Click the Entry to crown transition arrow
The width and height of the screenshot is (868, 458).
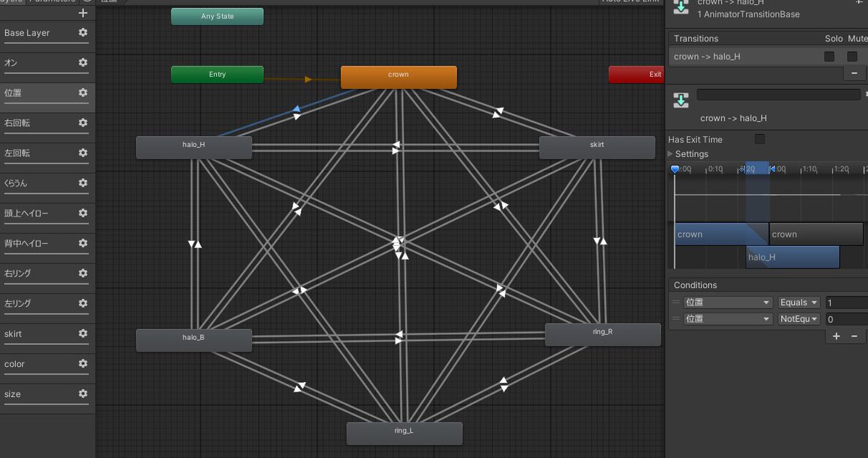[x=308, y=79]
